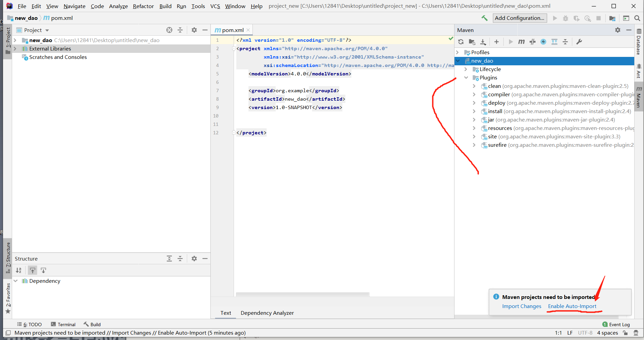Click Generate Sources and Update Folders icon
Image resolution: width=644 pixels, height=340 pixels.
point(472,42)
